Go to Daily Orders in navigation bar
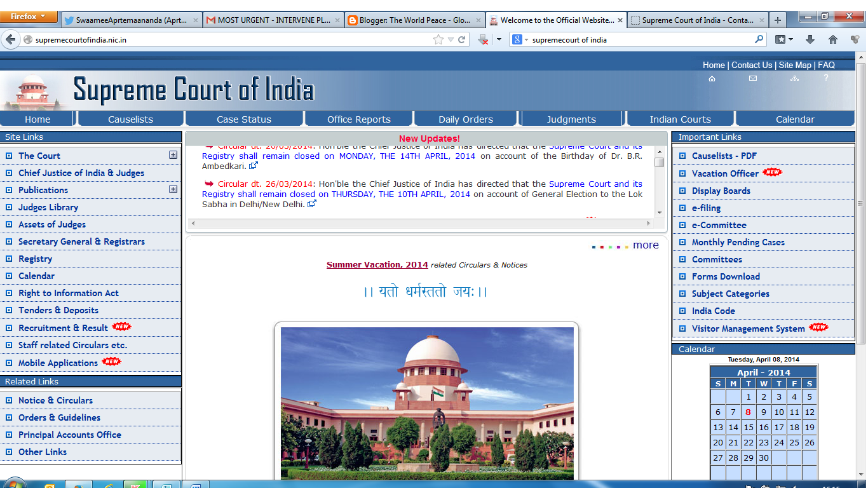 tap(466, 119)
